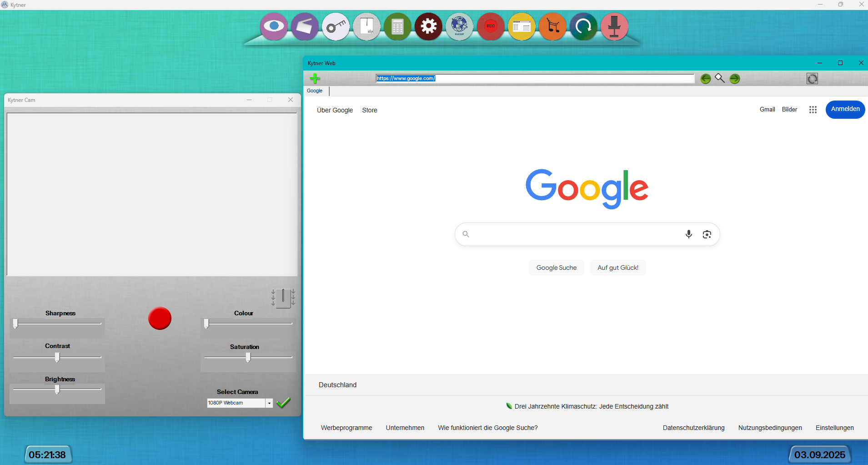Open the globe web browser icon
Screen dimensions: 868x465
coord(459,26)
